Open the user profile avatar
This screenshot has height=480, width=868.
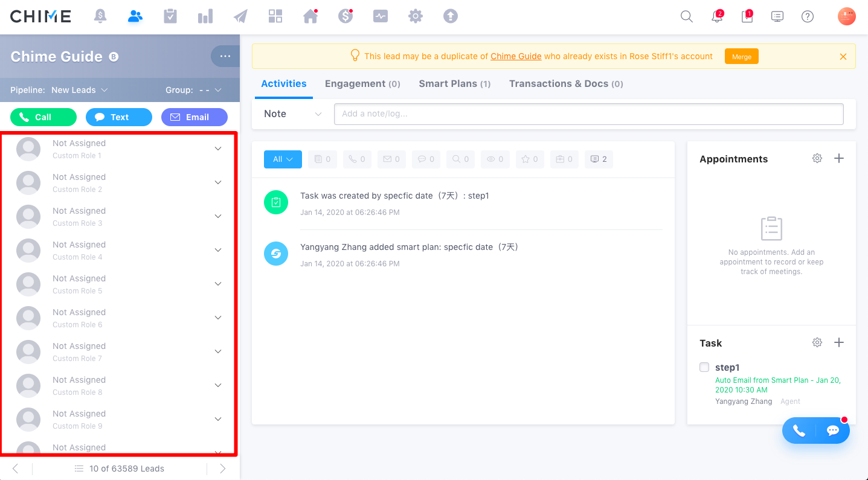click(847, 16)
